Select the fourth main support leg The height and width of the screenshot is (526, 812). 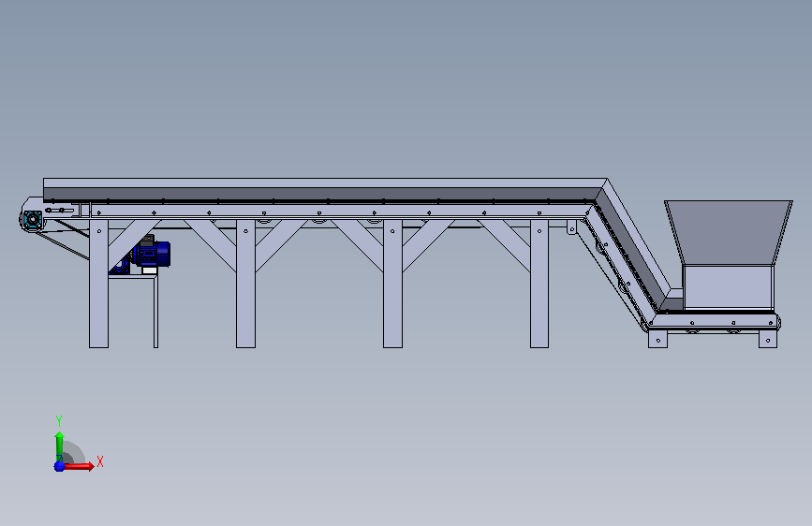[539, 284]
